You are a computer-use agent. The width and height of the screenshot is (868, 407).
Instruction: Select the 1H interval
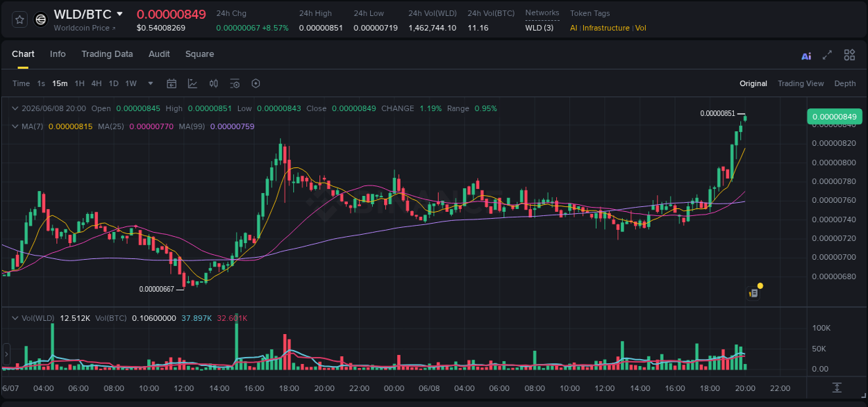pos(79,83)
